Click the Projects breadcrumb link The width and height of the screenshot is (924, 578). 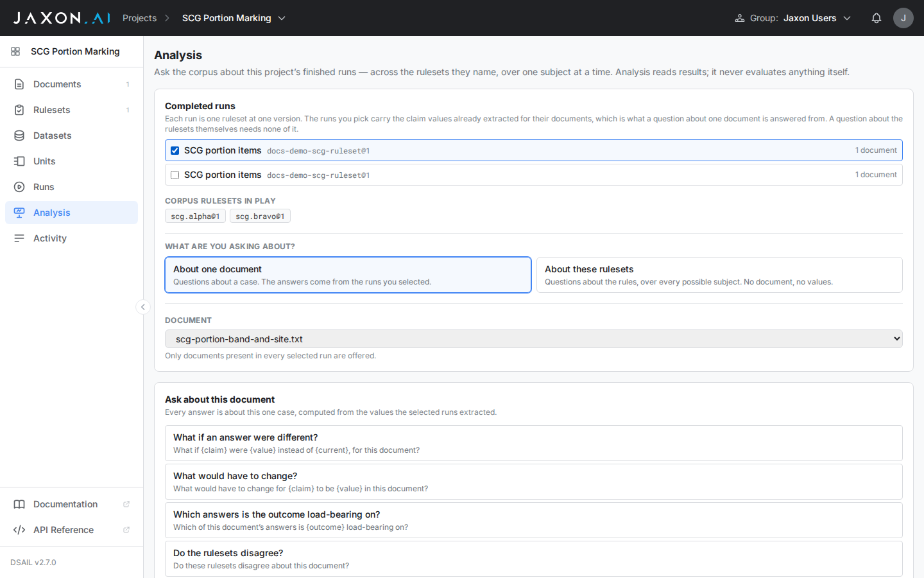click(139, 18)
